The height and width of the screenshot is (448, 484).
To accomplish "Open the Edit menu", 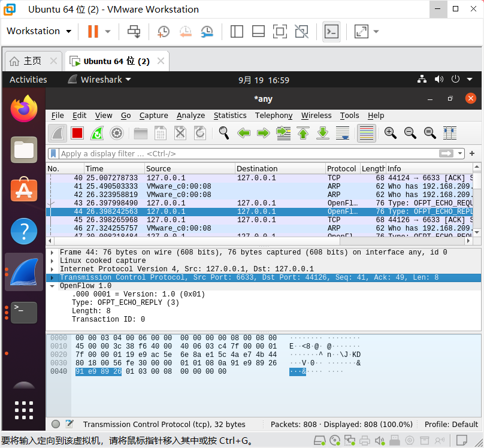I will (79, 116).
